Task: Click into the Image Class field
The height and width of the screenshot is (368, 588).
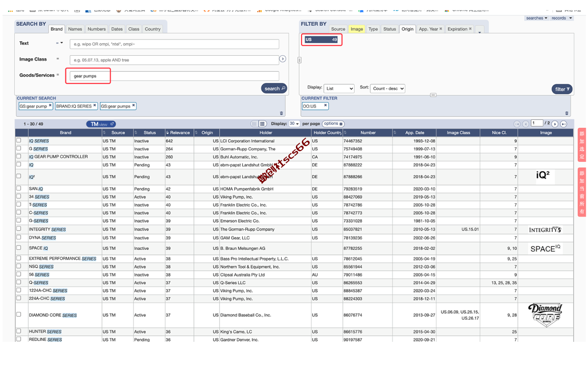Action: (175, 60)
